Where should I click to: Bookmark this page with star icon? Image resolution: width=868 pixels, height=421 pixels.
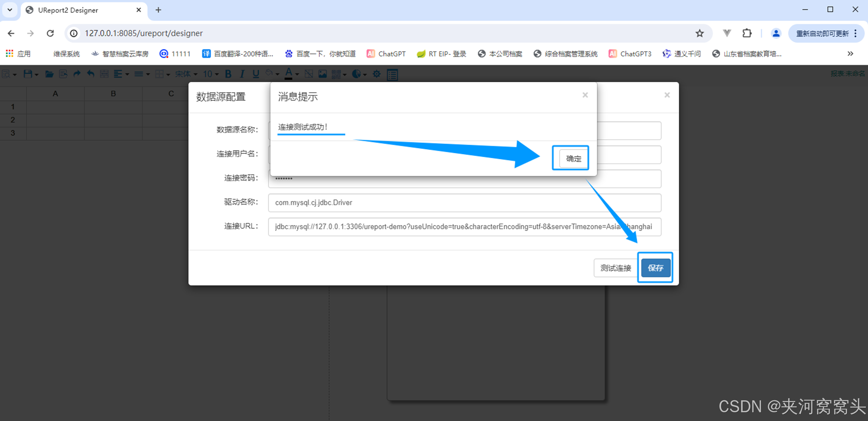[699, 33]
